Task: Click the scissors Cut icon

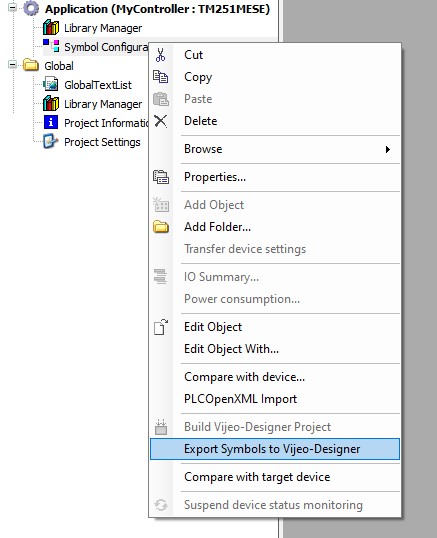Action: click(160, 55)
